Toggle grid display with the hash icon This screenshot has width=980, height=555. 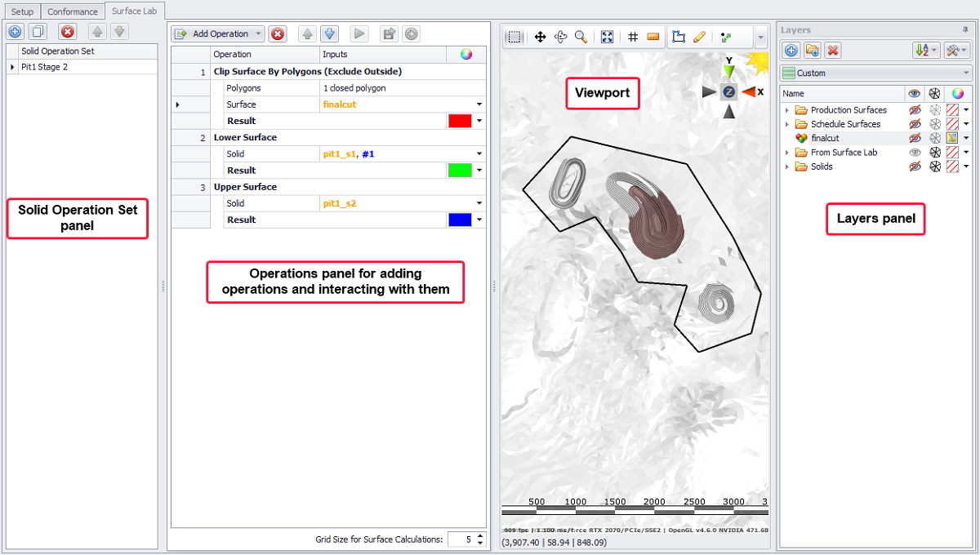click(632, 37)
